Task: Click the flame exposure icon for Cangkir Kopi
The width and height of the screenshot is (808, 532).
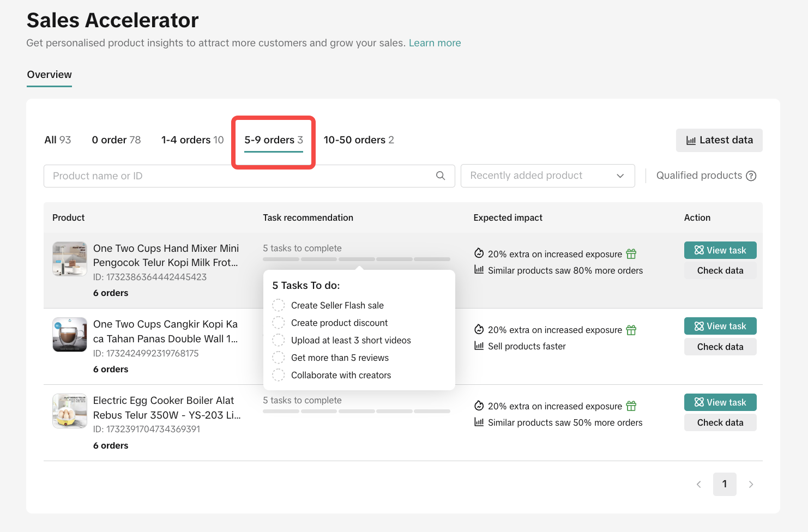Action: pyautogui.click(x=479, y=330)
